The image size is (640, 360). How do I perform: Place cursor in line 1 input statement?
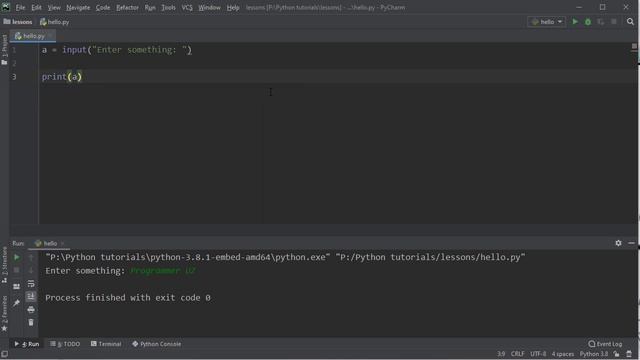[117, 50]
